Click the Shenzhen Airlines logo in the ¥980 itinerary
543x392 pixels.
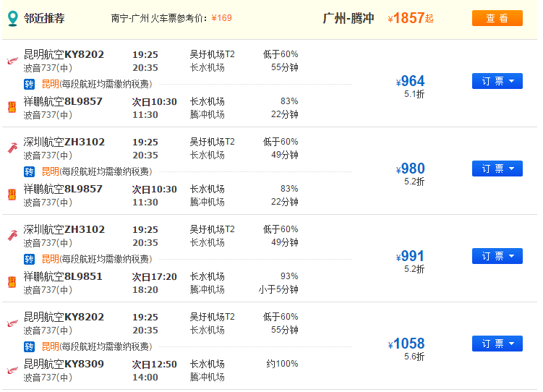click(x=12, y=148)
